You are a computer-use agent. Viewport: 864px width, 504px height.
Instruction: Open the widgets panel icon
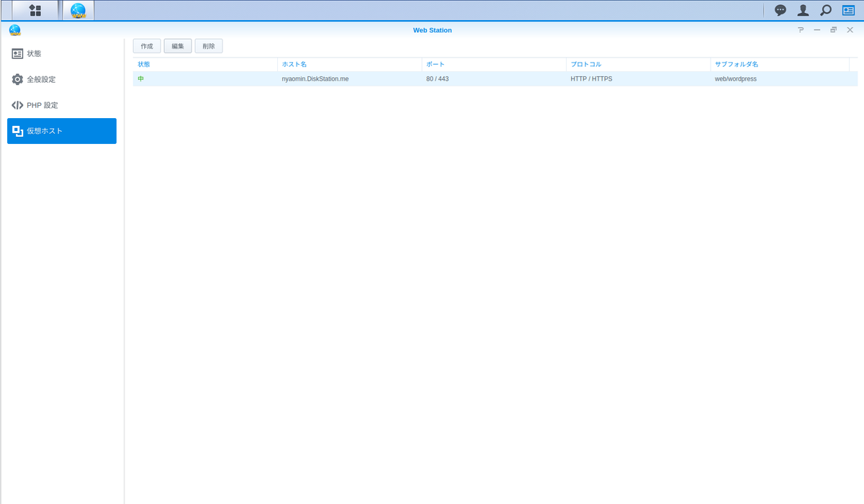click(849, 10)
